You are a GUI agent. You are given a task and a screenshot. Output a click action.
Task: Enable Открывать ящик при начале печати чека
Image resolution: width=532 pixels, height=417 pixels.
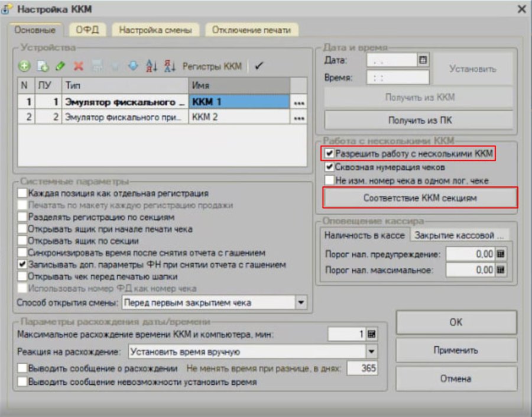(22, 228)
